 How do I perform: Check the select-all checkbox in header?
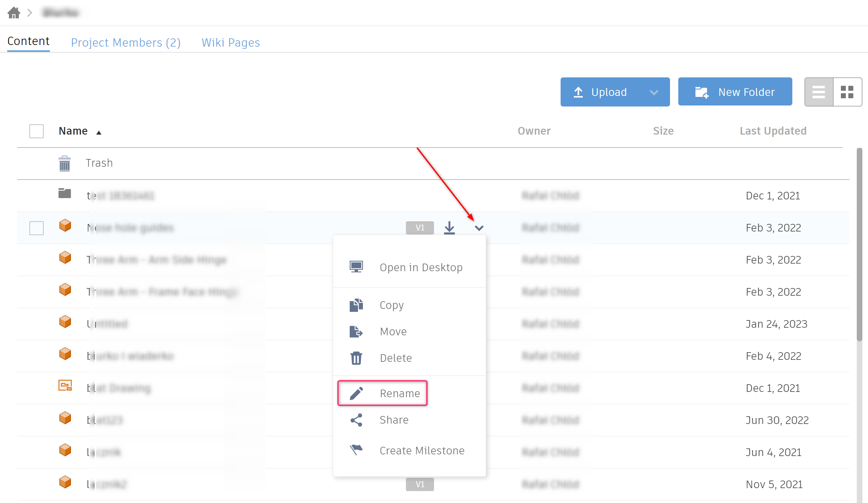point(36,131)
